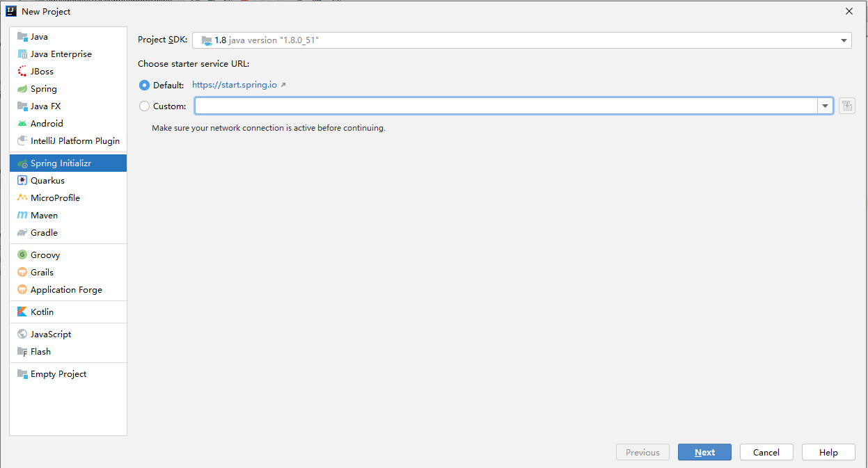Select the Android list entry

click(68, 124)
